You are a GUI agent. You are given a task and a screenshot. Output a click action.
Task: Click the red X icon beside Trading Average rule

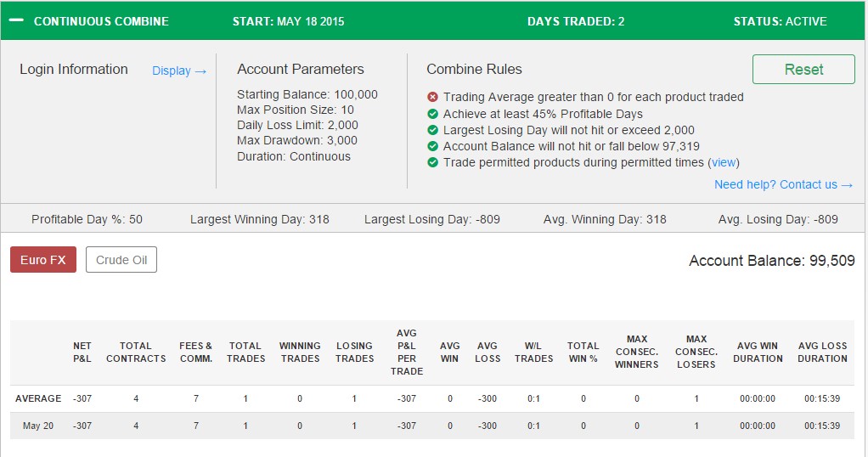pyautogui.click(x=433, y=97)
